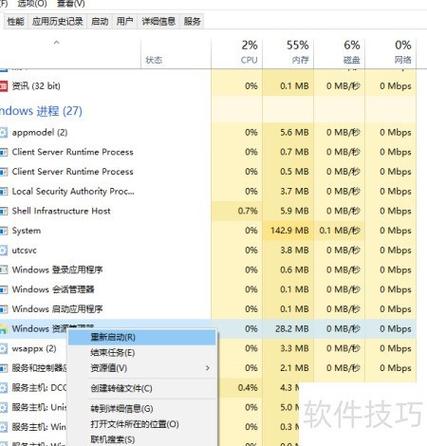Select the wsappx (2) process row
The width and height of the screenshot is (427, 446).
pos(33,349)
